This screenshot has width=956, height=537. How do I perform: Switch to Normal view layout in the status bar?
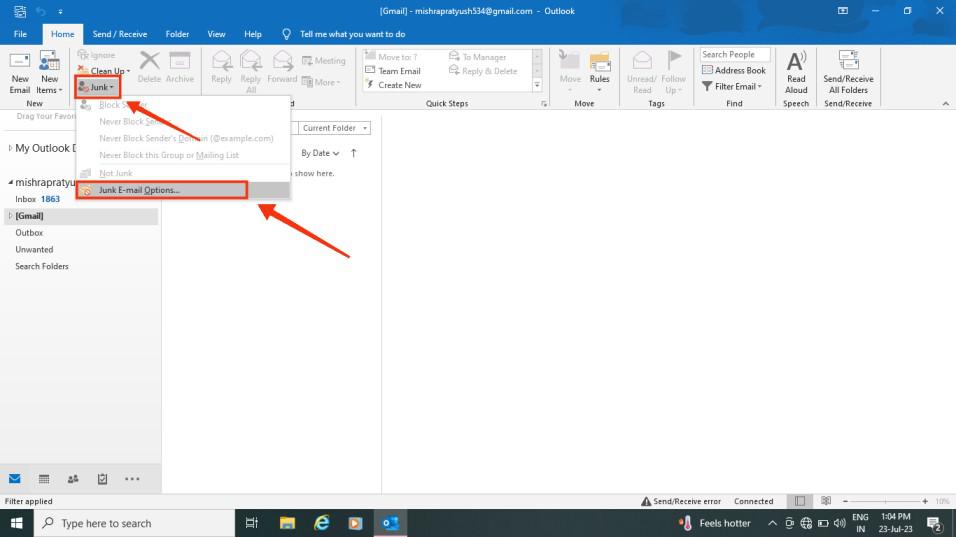pos(800,501)
